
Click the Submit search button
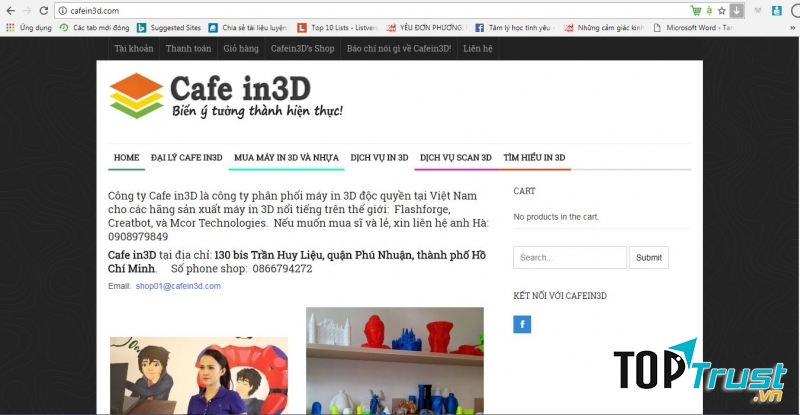click(x=648, y=257)
